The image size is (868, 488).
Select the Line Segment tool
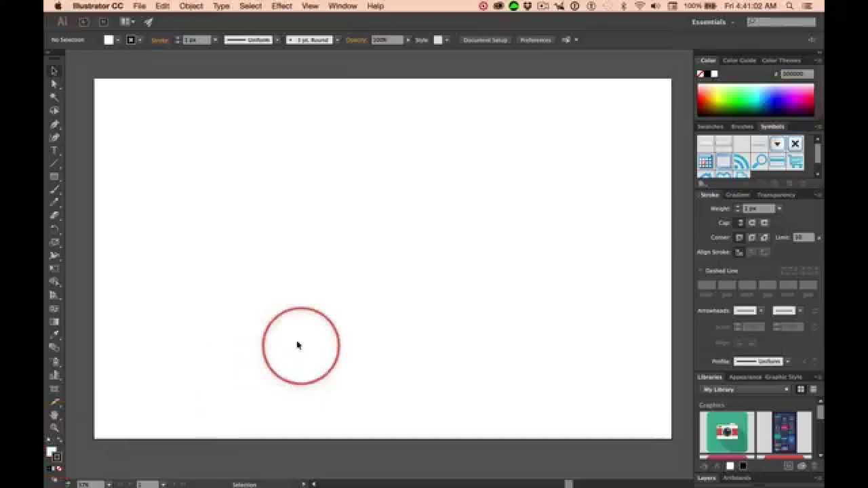pyautogui.click(x=54, y=163)
